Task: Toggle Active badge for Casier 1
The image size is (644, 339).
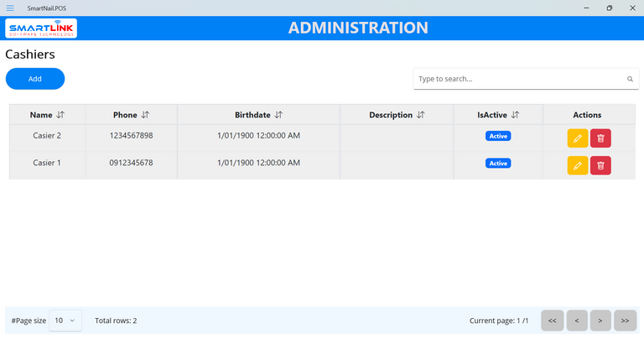Action: (x=498, y=163)
